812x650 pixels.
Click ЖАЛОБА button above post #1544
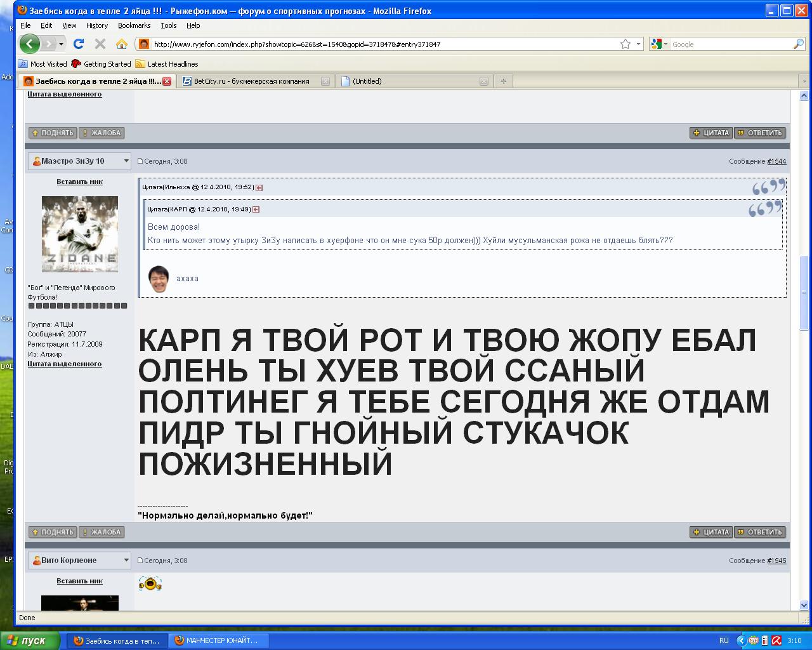point(101,133)
